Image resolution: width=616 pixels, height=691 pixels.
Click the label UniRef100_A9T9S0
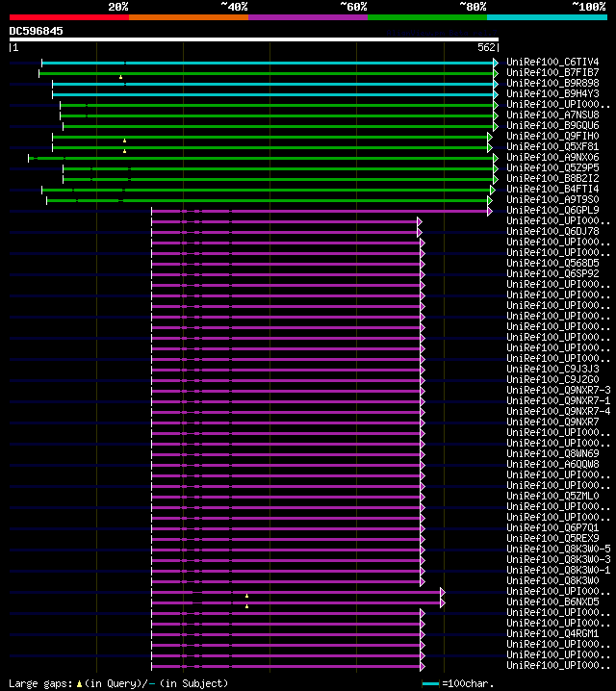click(x=552, y=199)
